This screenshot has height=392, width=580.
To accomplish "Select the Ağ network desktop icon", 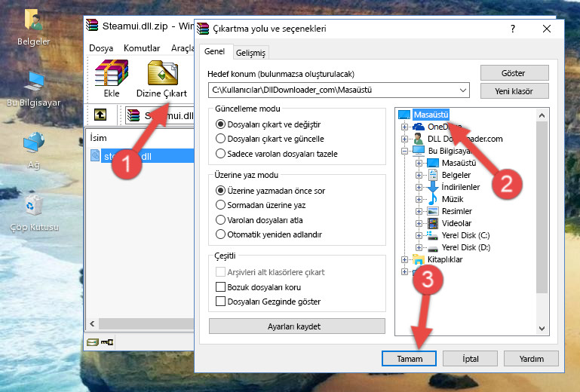I will pyautogui.click(x=33, y=150).
